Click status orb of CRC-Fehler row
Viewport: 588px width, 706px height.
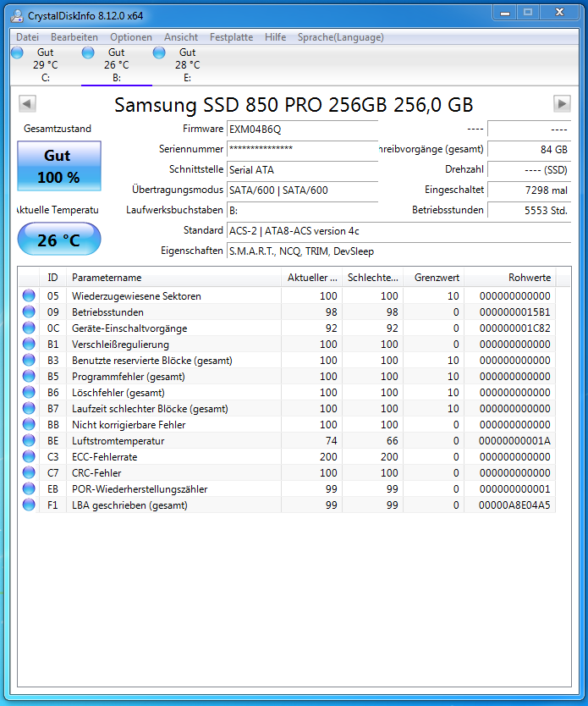pos(29,472)
